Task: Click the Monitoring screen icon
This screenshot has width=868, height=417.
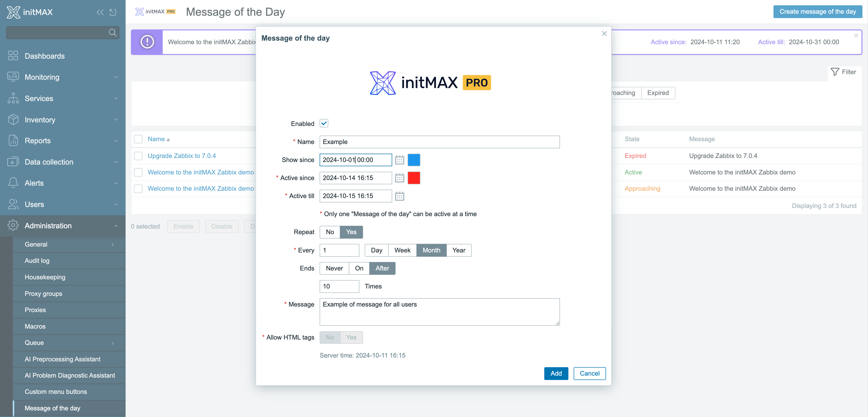Action: (x=13, y=77)
